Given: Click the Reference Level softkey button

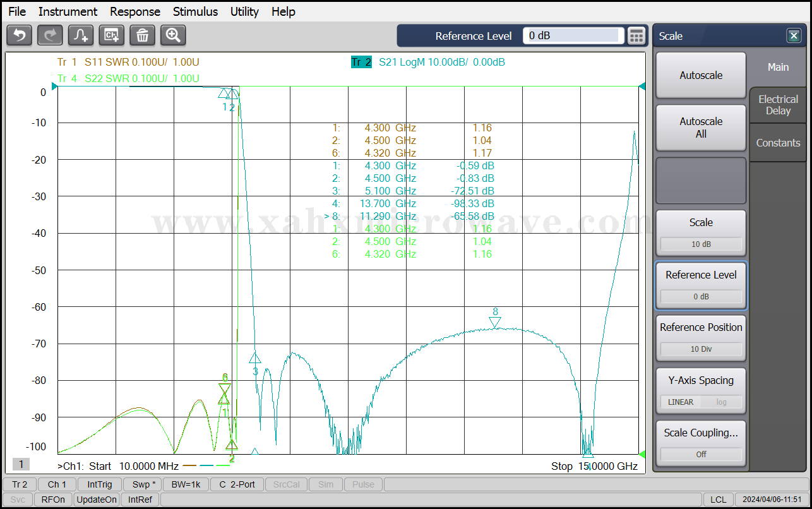Looking at the screenshot, I should pos(701,285).
